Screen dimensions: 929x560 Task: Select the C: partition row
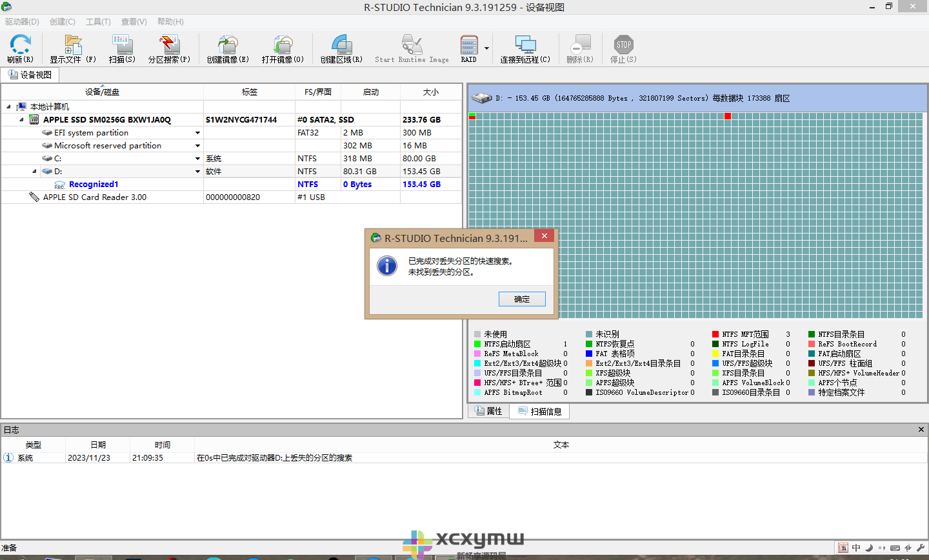[x=231, y=159]
